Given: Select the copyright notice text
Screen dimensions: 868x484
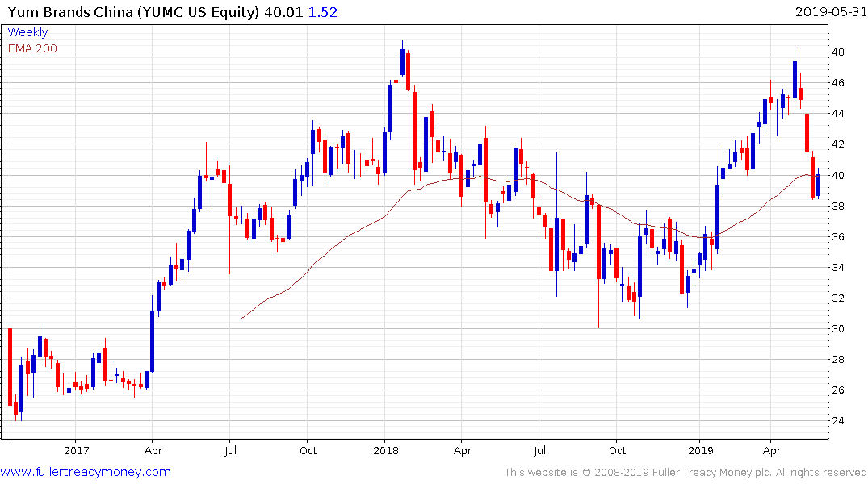Looking at the screenshot, I should (x=686, y=473).
